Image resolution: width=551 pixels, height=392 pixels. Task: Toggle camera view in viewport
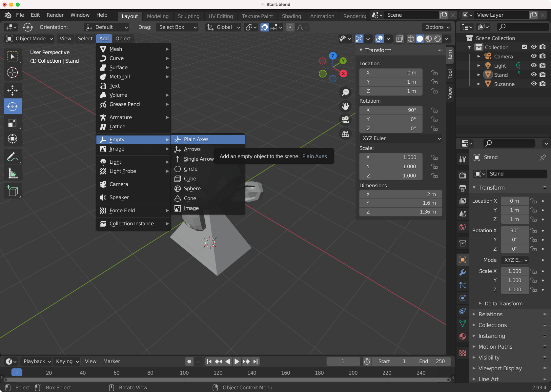pyautogui.click(x=345, y=120)
